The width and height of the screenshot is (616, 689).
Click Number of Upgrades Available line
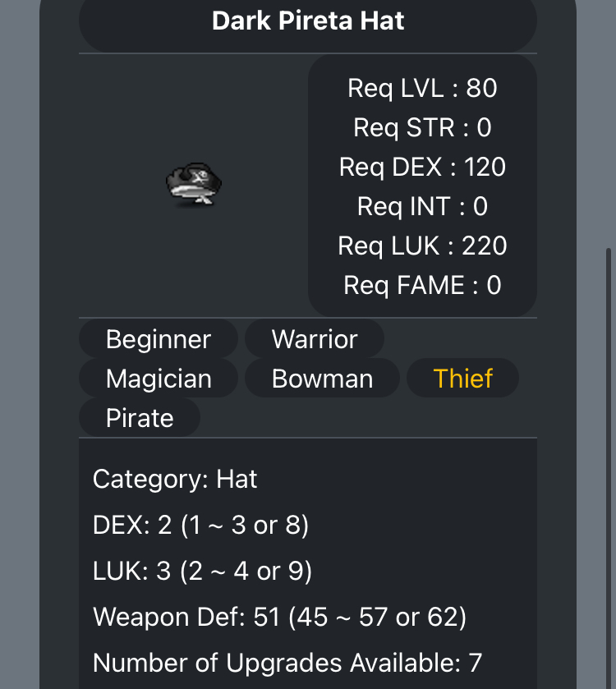[x=287, y=662]
